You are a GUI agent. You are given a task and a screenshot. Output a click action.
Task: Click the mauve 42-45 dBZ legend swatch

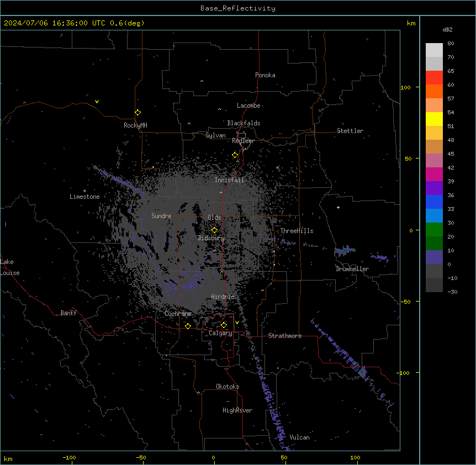tap(434, 161)
